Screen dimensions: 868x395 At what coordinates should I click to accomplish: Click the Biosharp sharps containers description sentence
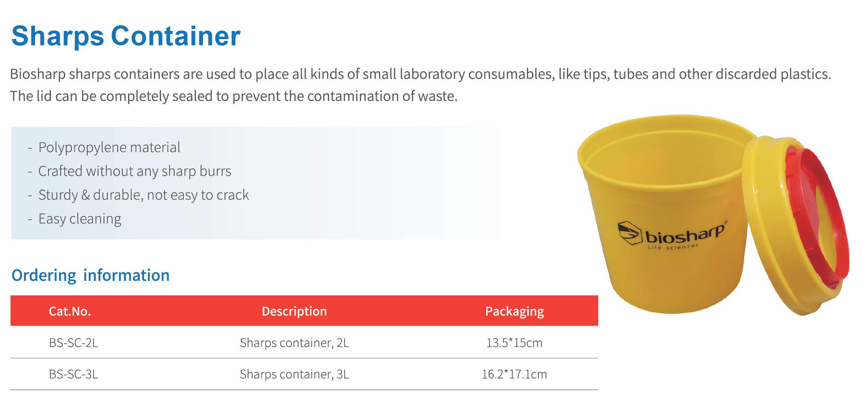[420, 74]
